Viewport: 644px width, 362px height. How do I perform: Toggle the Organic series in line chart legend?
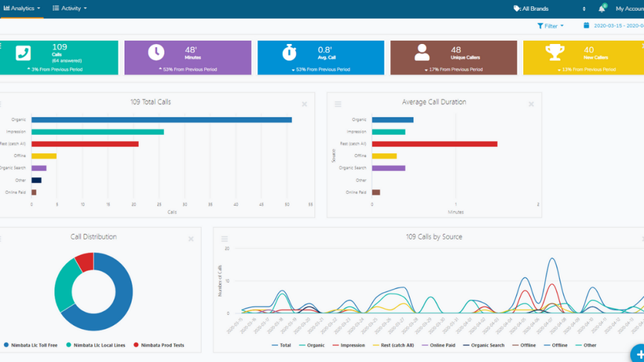click(x=312, y=345)
